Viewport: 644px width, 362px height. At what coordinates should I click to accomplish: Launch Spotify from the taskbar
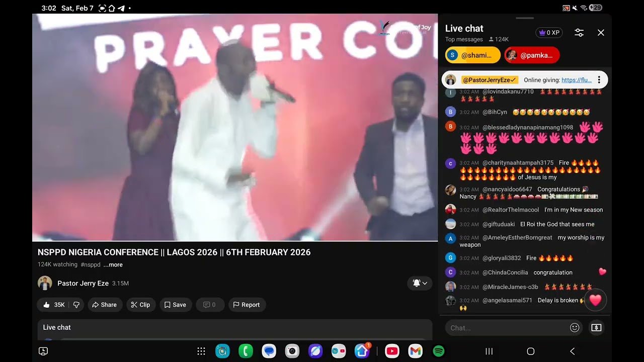439,351
